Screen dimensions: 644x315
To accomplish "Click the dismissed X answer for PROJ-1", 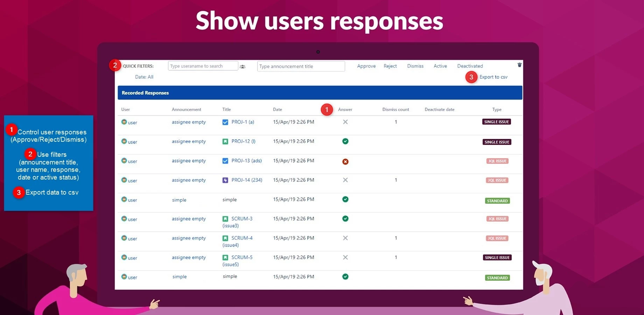I will pyautogui.click(x=345, y=122).
